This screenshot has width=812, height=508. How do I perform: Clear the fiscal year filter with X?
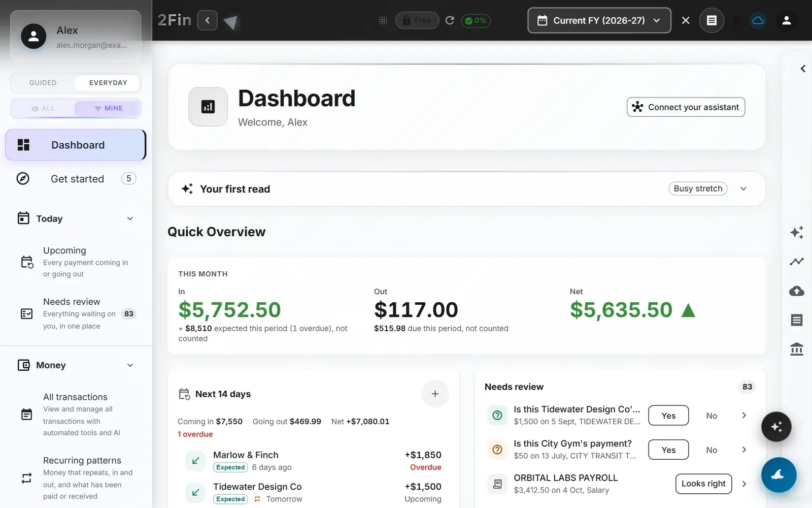click(x=686, y=20)
